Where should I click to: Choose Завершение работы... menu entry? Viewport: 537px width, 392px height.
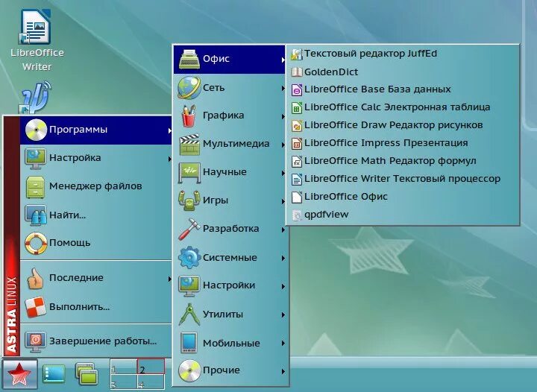(96, 341)
